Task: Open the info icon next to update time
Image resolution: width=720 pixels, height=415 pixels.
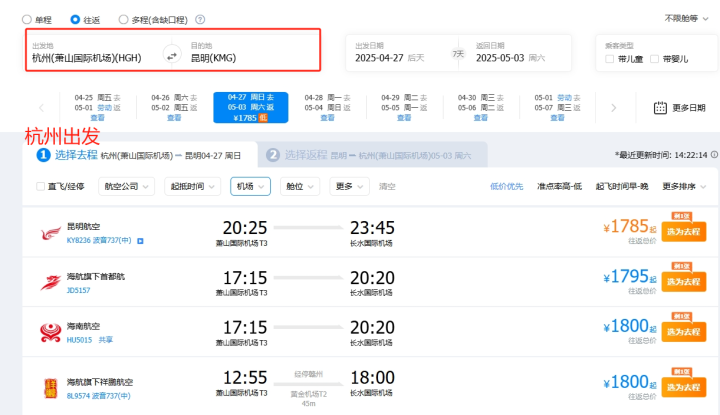Action: pos(714,155)
